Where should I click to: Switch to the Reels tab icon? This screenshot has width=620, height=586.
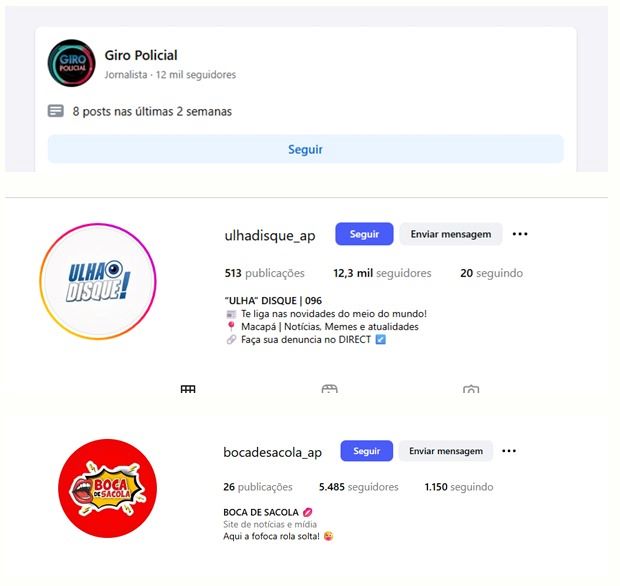coord(329,389)
